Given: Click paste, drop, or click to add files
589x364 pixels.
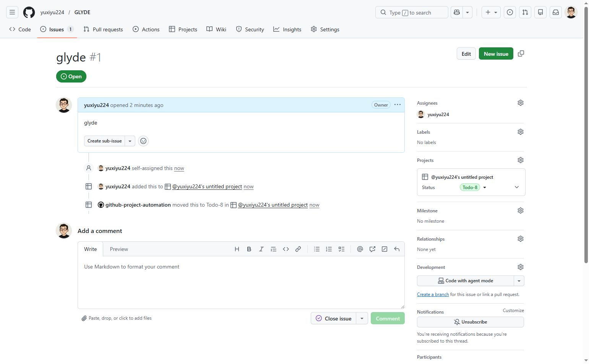Looking at the screenshot, I should coord(117,318).
